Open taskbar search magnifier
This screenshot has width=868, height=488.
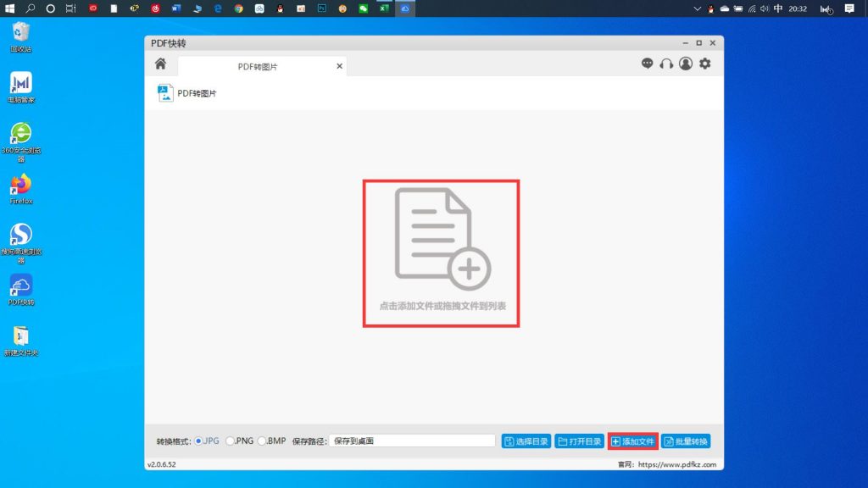30,8
